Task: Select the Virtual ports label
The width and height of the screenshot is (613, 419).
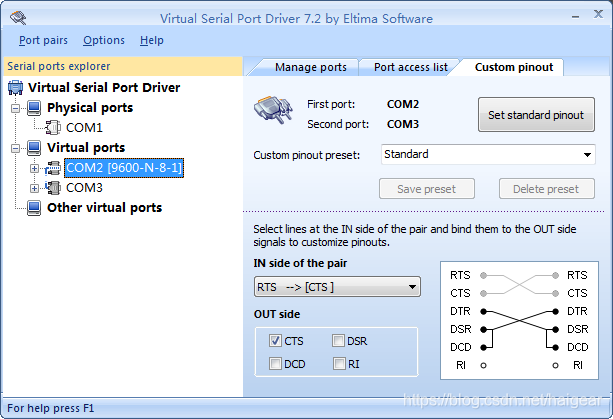Action: pyautogui.click(x=86, y=147)
